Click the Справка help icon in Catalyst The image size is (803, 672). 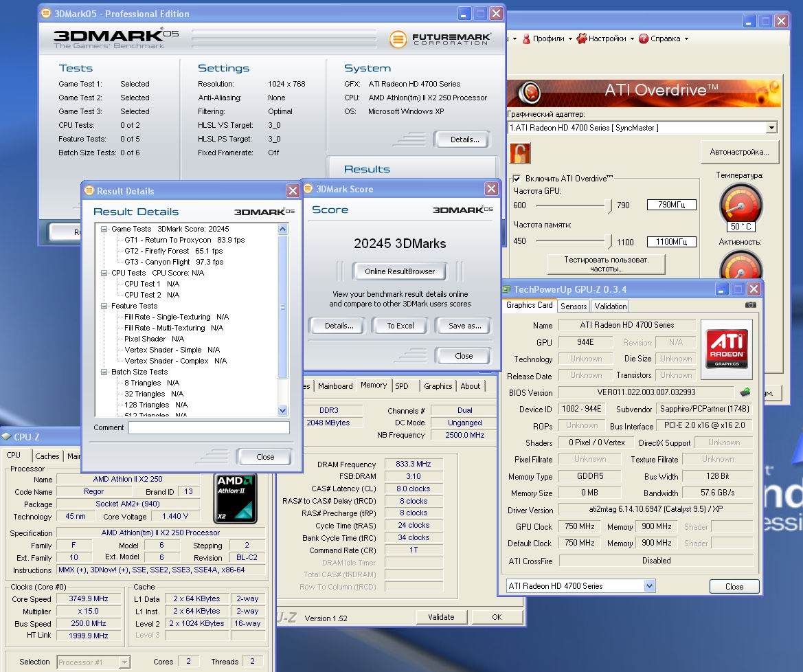click(x=644, y=38)
